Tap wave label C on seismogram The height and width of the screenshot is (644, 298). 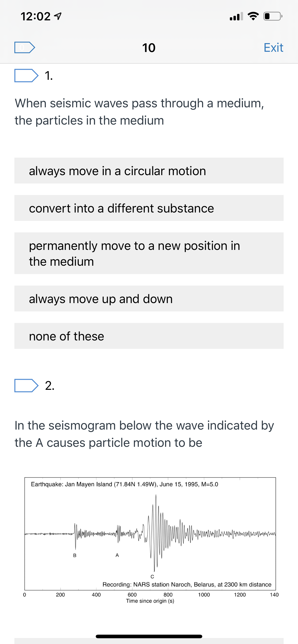[x=152, y=576]
